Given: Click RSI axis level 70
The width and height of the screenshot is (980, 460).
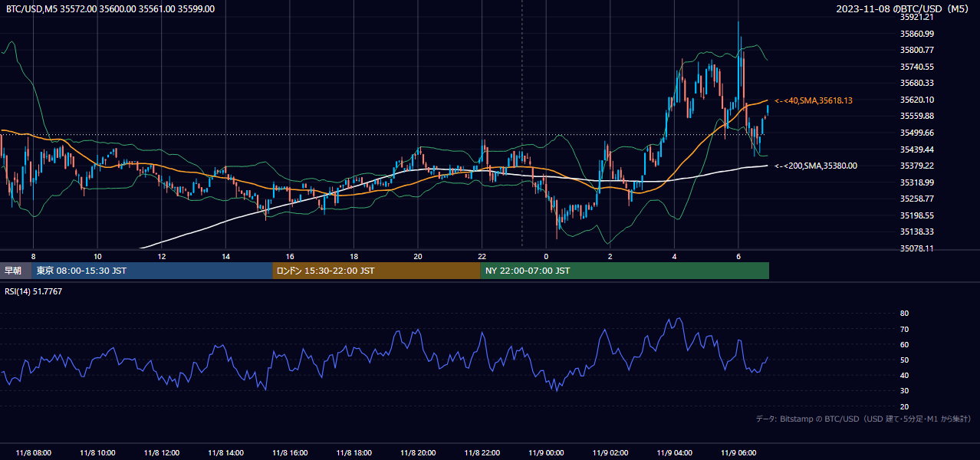Looking at the screenshot, I should 904,329.
